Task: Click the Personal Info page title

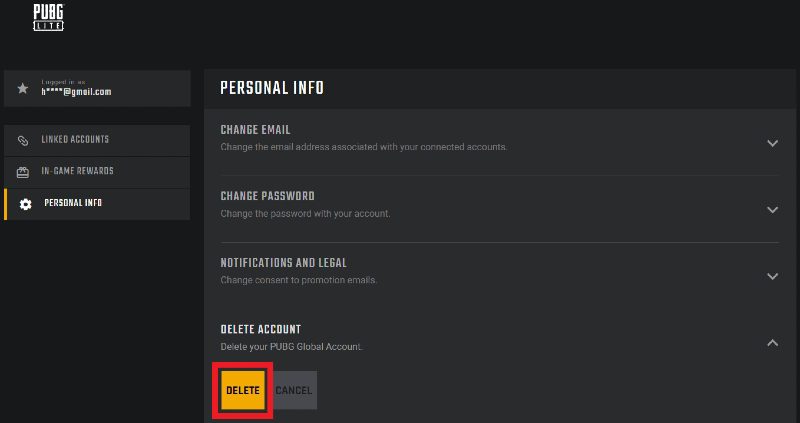Action: 271,88
